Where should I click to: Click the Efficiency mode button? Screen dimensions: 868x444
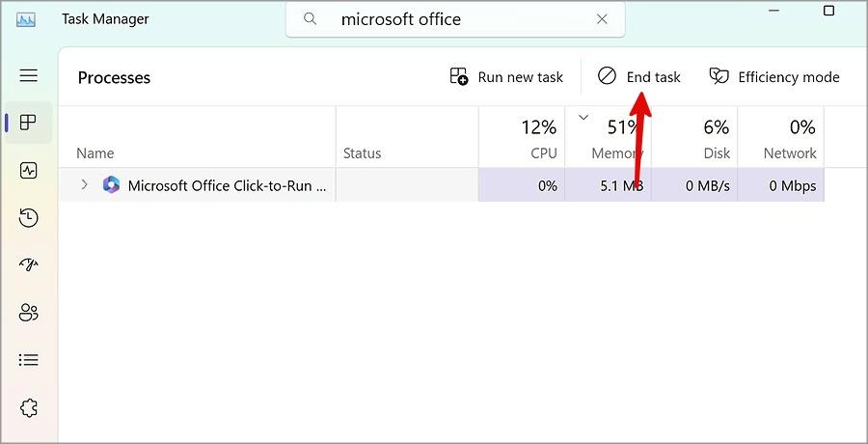[x=774, y=76]
